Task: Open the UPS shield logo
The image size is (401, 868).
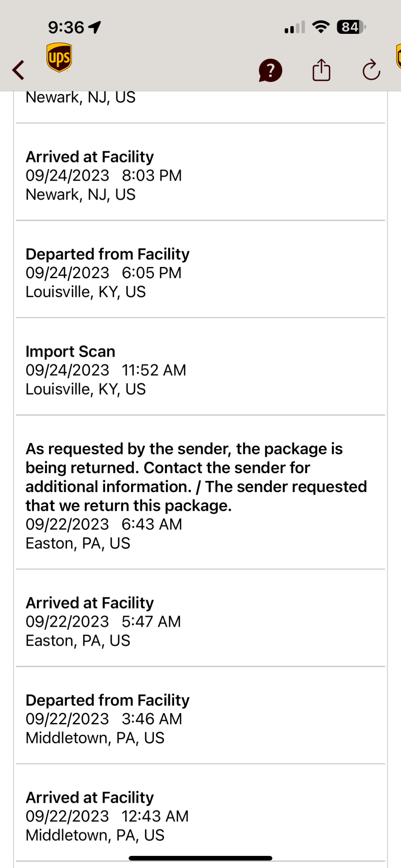Action: (x=59, y=57)
